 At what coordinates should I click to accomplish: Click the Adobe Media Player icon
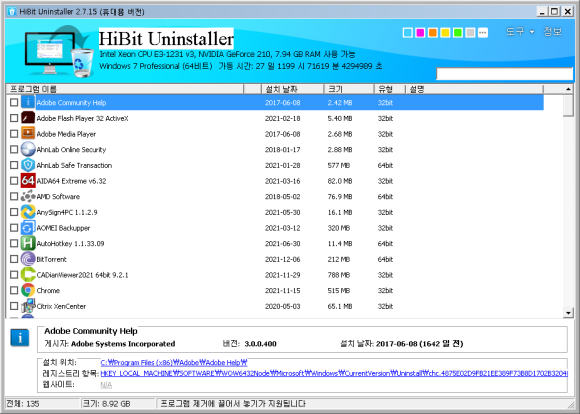coord(28,134)
